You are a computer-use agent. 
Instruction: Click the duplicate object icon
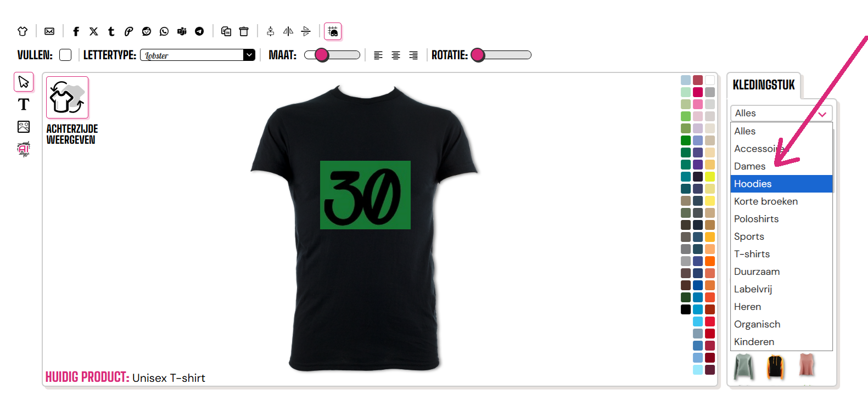point(226,31)
